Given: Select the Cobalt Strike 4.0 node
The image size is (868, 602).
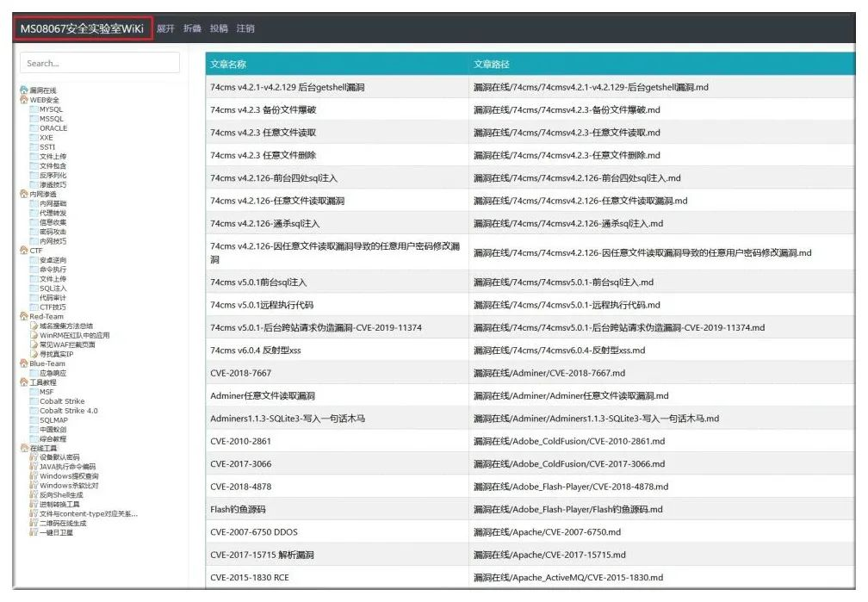Looking at the screenshot, I should click(69, 411).
